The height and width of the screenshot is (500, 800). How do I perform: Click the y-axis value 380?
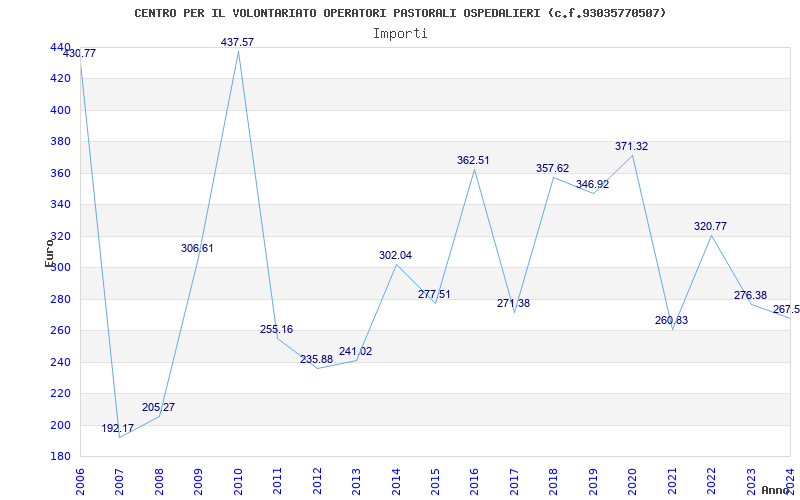click(x=60, y=142)
